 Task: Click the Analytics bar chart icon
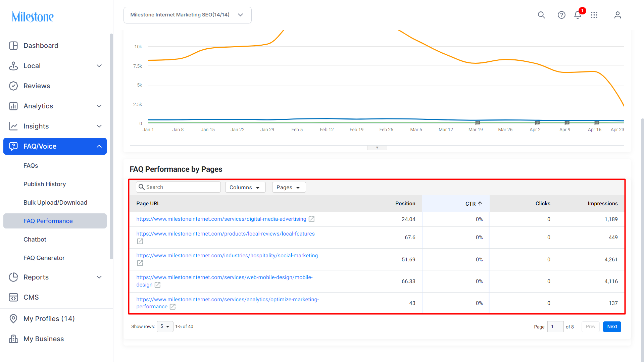click(13, 106)
